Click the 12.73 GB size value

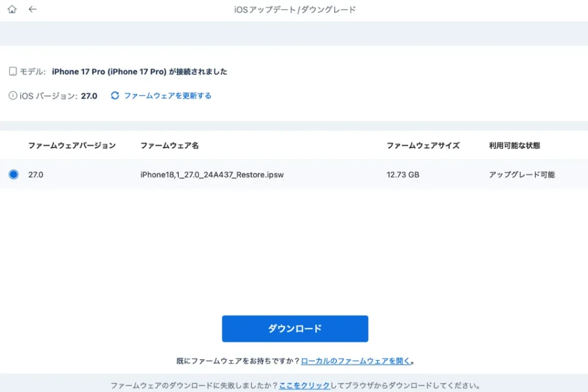[403, 174]
